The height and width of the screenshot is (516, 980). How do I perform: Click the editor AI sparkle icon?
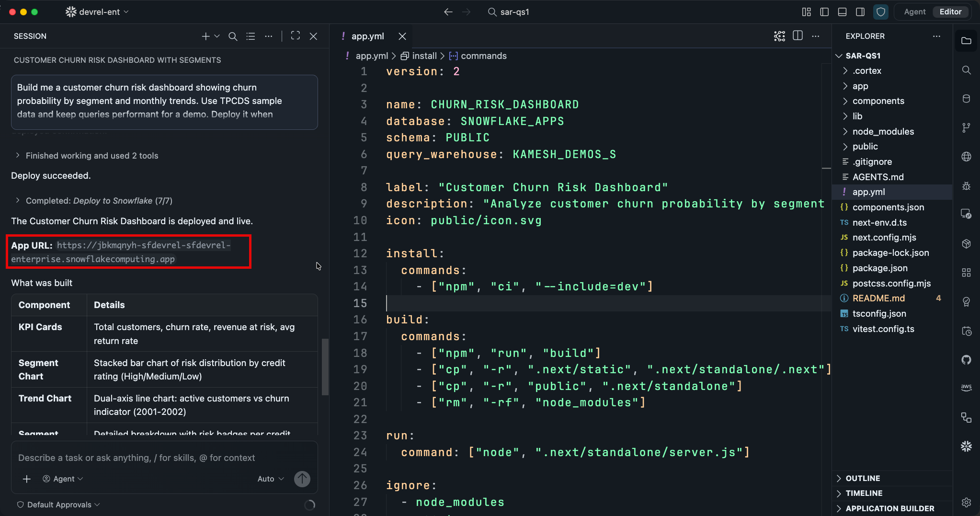(x=779, y=36)
